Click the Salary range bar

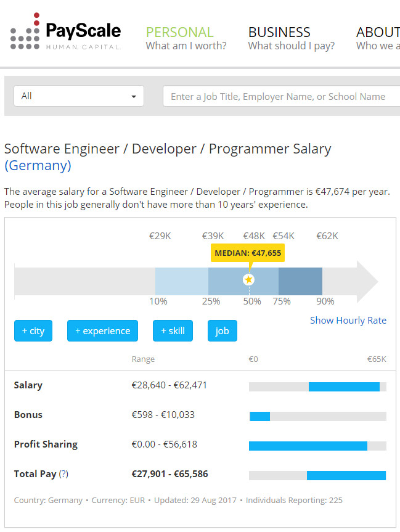click(x=343, y=387)
